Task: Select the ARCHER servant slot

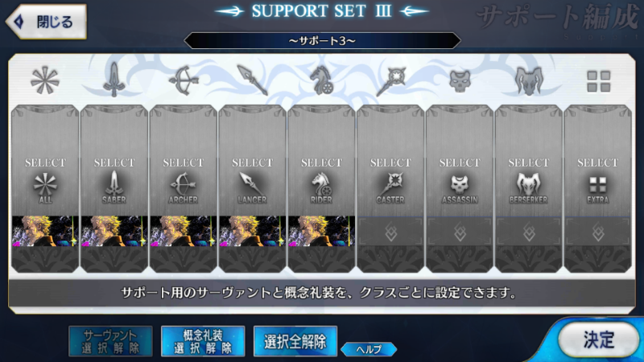Action: [184, 161]
